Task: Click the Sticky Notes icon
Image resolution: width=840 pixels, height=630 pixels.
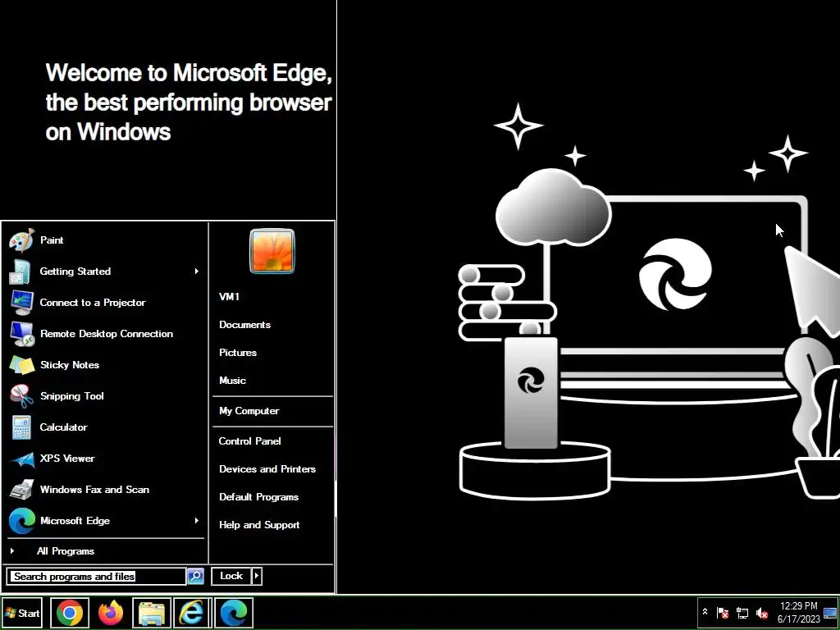Action: (22, 365)
